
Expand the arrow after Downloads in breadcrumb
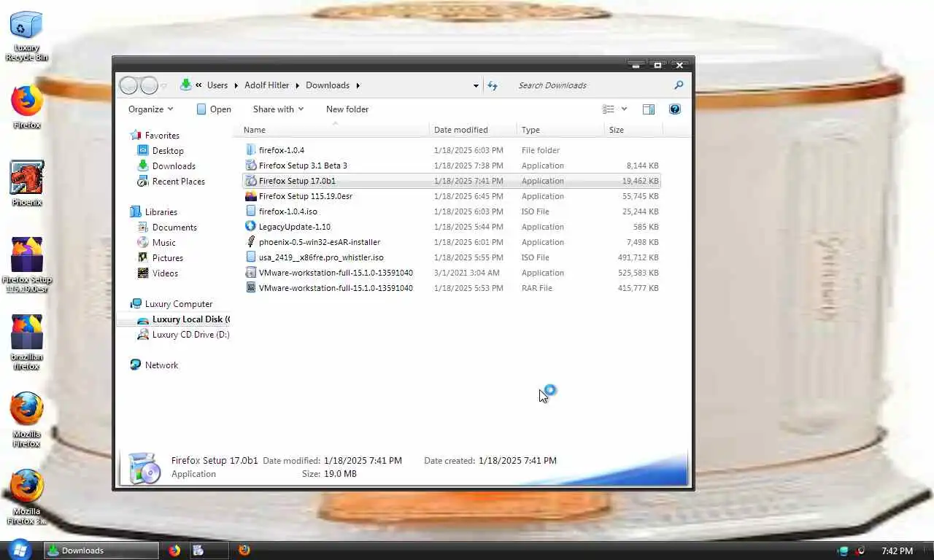click(x=358, y=85)
